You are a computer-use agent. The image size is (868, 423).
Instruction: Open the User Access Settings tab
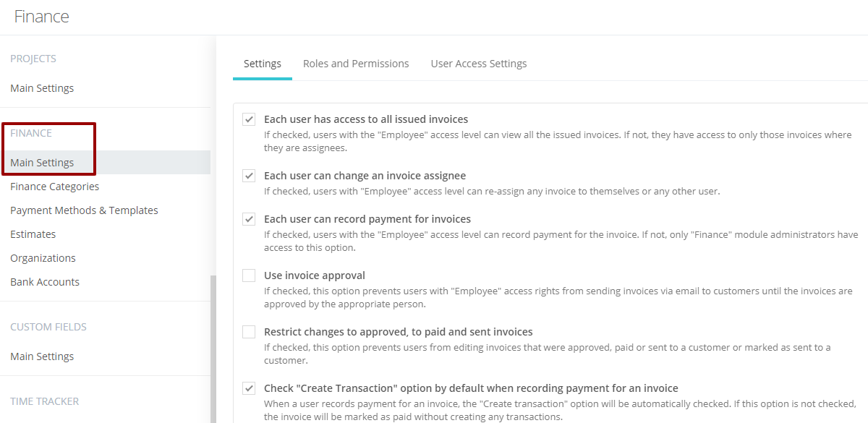(479, 64)
